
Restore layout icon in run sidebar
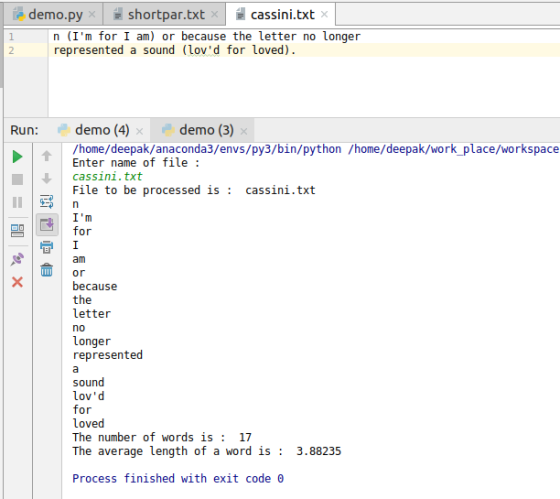pyautogui.click(x=17, y=230)
